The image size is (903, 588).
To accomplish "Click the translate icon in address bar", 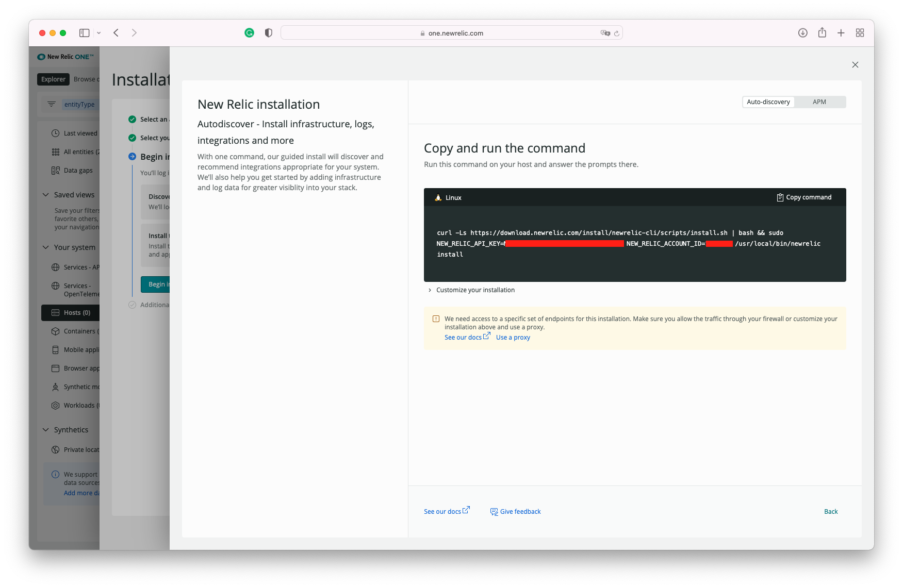I will pyautogui.click(x=605, y=33).
